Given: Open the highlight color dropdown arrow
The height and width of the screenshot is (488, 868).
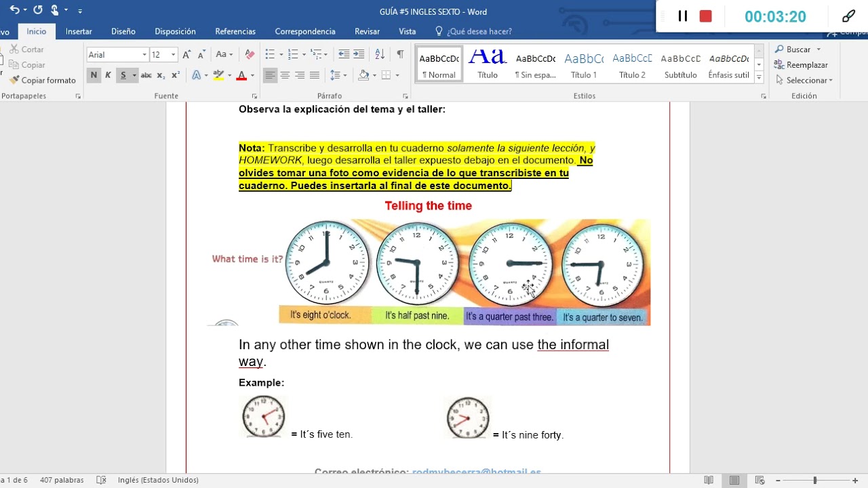Looking at the screenshot, I should pyautogui.click(x=229, y=75).
